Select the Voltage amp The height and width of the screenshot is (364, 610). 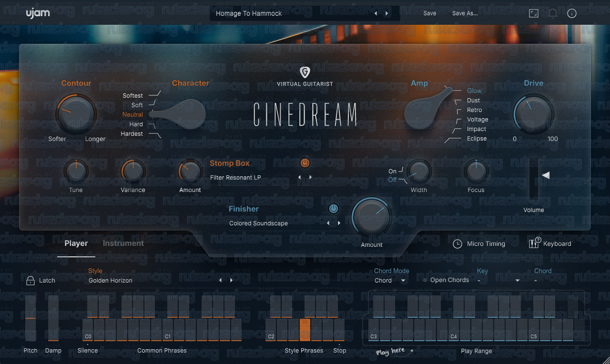point(478,119)
